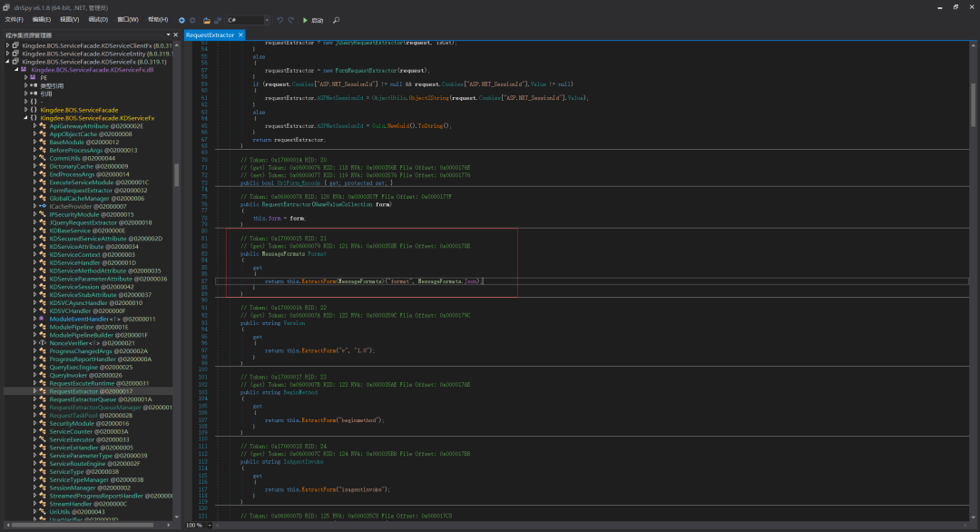Screen dimensions: 980x532
Task: Expand the KDServiceClientFx assembly node
Action: coord(7,45)
